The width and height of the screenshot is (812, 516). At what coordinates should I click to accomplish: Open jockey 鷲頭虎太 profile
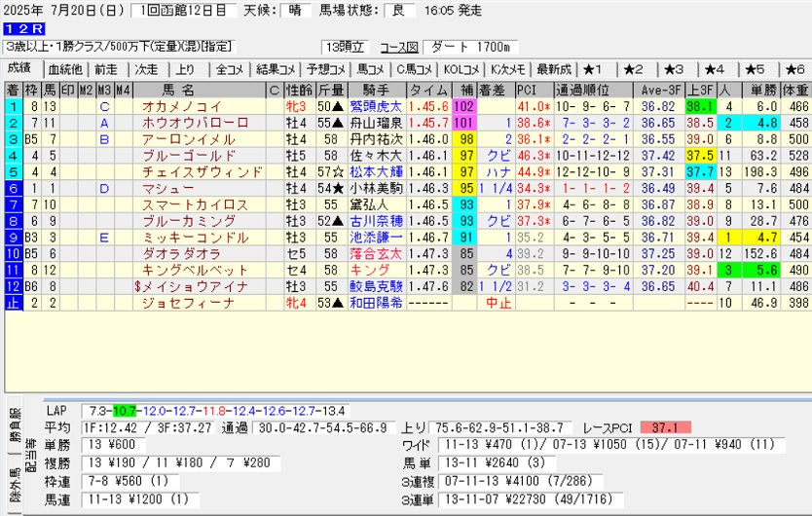pyautogui.click(x=376, y=106)
